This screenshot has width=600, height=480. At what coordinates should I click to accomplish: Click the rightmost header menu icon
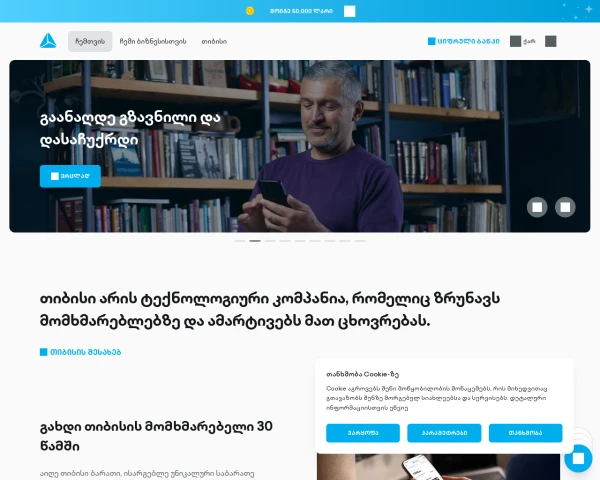coord(551,41)
